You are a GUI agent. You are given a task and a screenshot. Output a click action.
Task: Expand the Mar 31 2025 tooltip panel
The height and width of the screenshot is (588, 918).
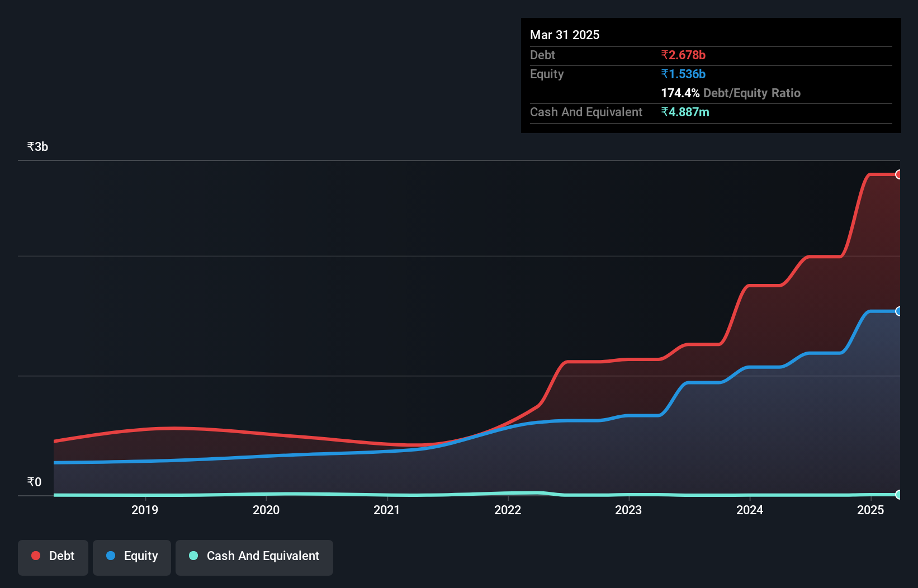pos(565,35)
